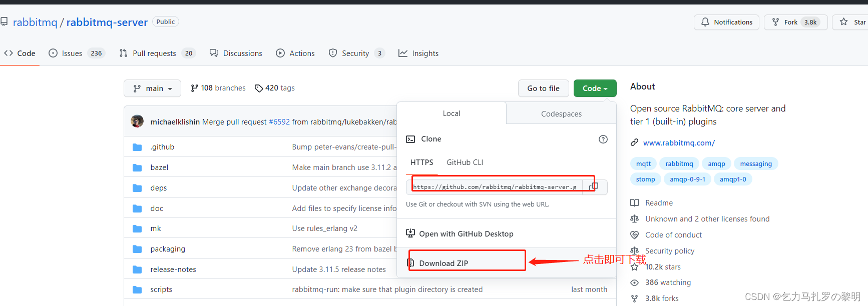The image size is (868, 306).
Task: Click michaelklishin's avatar
Action: click(x=137, y=121)
